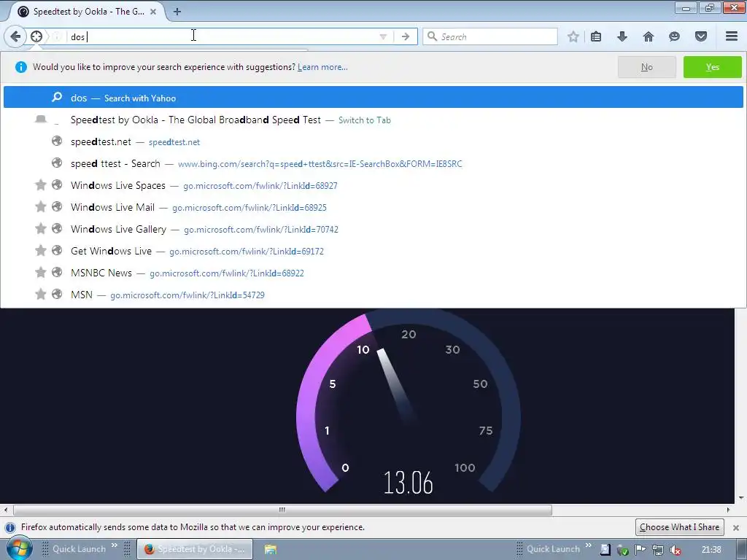747x560 pixels.
Task: Click the Go arrow in address bar
Action: tap(406, 36)
